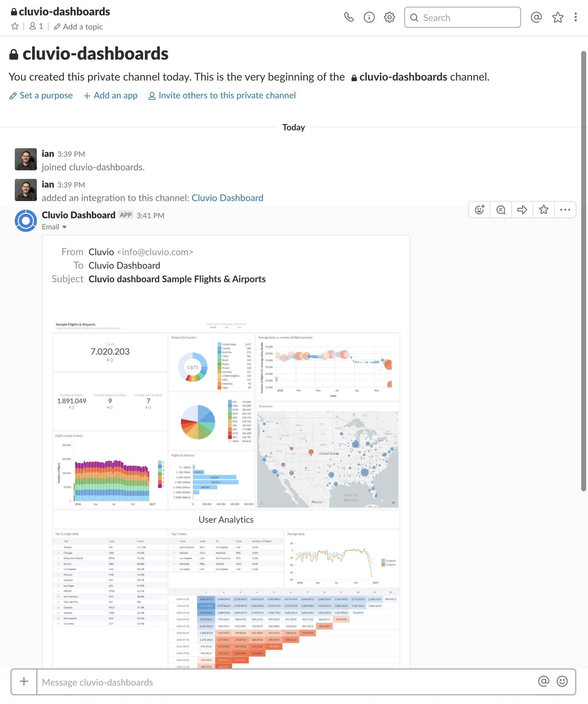
Task: Show channel details info icon
Action: [369, 17]
